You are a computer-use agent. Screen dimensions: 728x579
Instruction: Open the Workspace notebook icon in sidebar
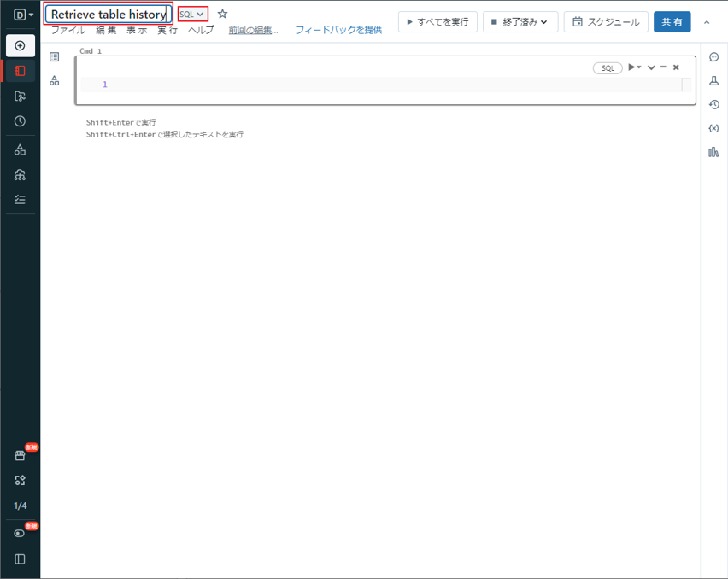(20, 71)
